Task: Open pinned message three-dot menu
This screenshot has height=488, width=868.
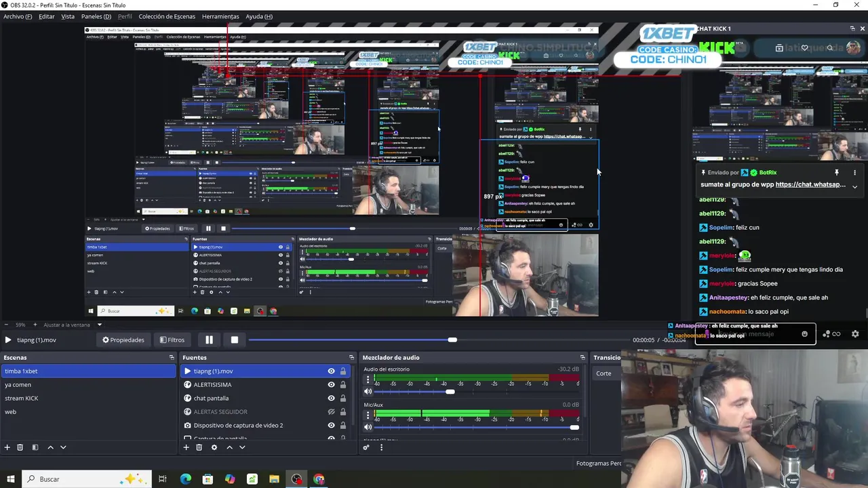Action: click(x=854, y=173)
